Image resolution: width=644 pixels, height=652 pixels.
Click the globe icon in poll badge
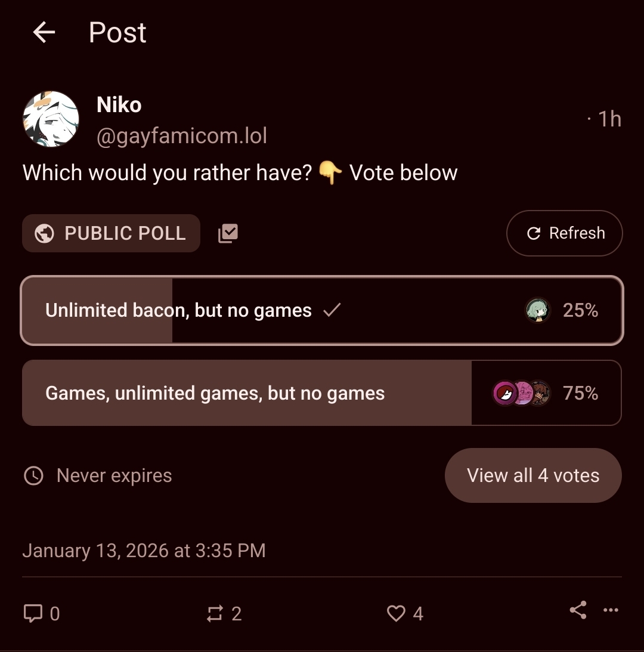(x=44, y=233)
